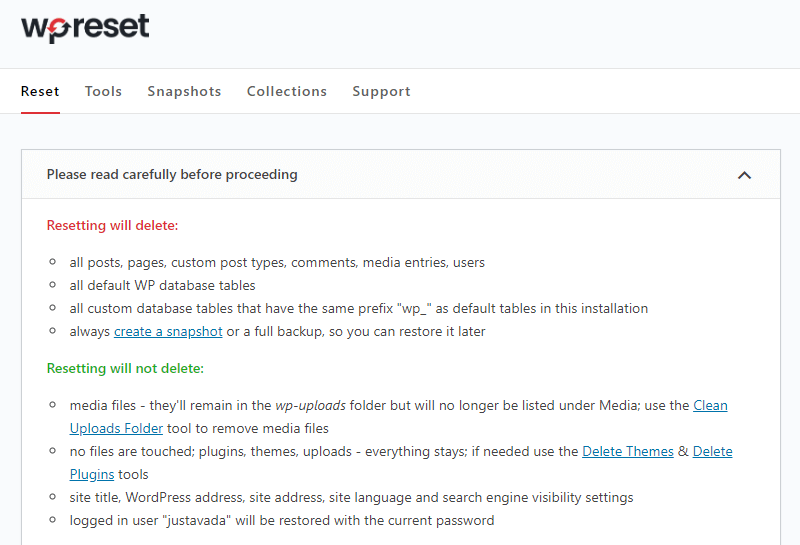Go to the Collections tab

coord(287,91)
